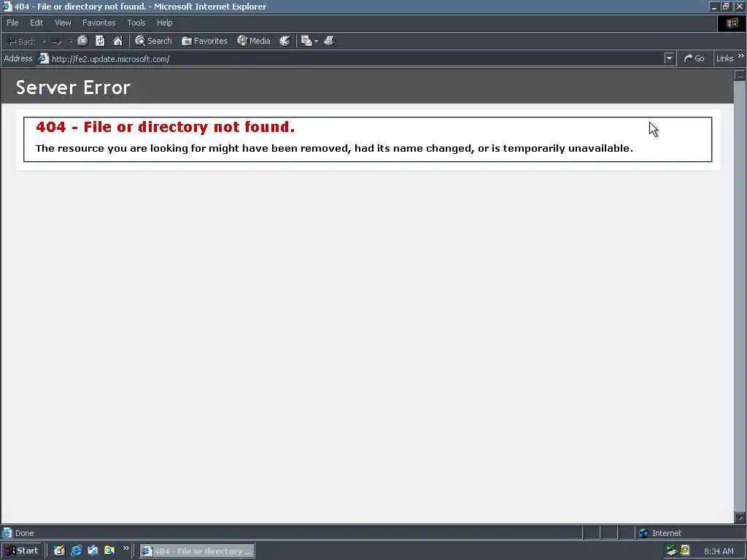Click the folder search quick launch icon
Screen dimensions: 747x560
pos(109,551)
